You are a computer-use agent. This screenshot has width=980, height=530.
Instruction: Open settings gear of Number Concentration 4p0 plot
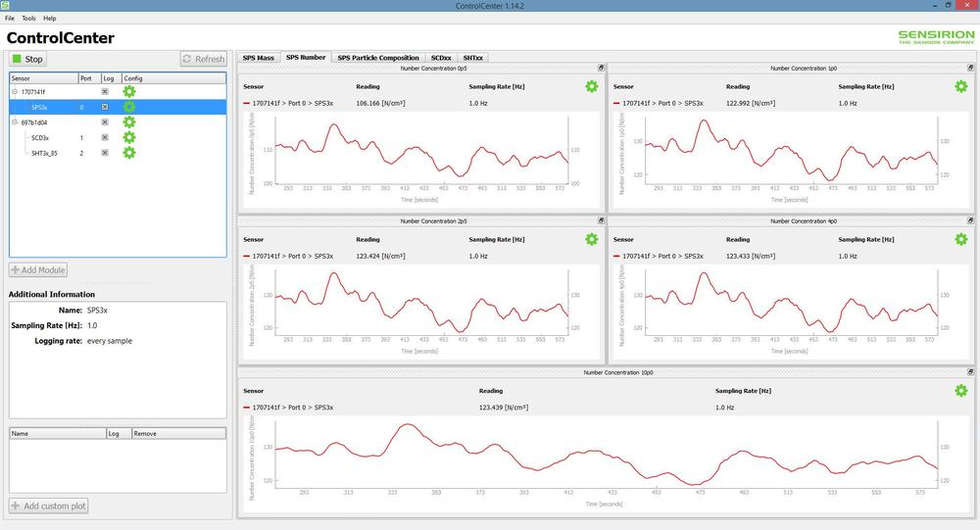coord(960,239)
